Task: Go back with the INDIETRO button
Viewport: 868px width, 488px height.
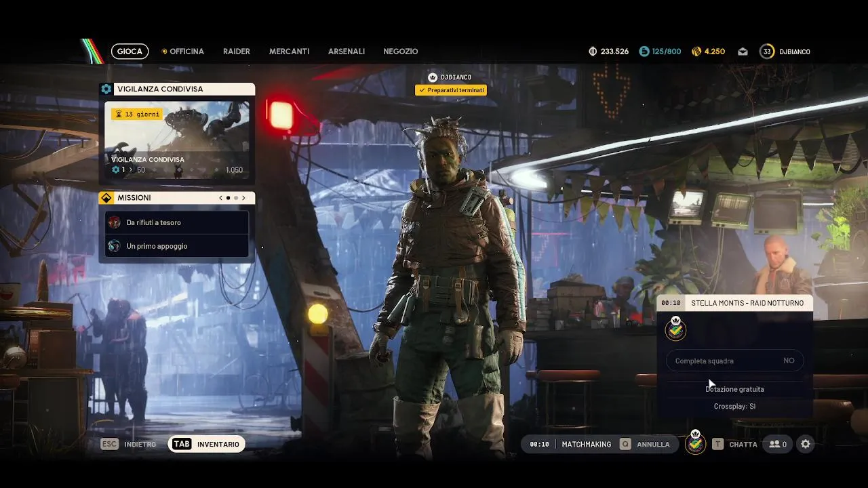Action: [x=140, y=444]
